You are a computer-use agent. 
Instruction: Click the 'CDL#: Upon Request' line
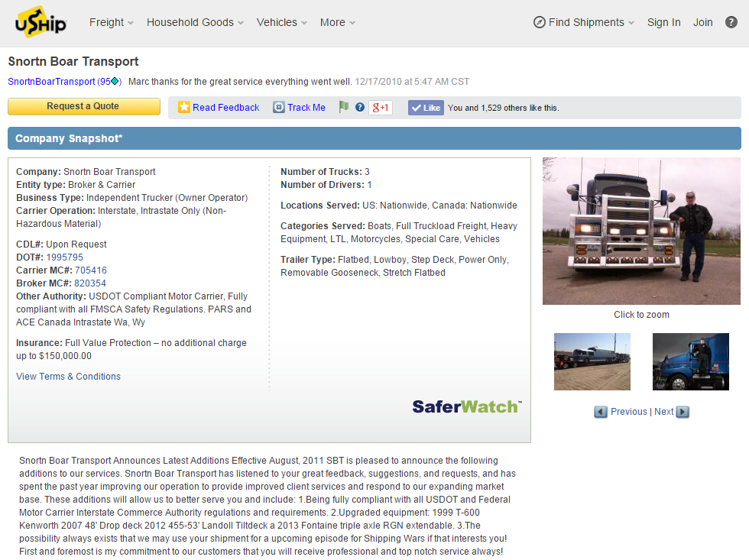click(61, 244)
